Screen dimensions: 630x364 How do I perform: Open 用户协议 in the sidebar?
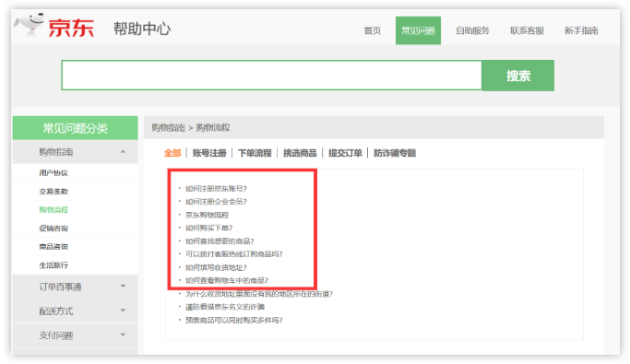coord(53,173)
